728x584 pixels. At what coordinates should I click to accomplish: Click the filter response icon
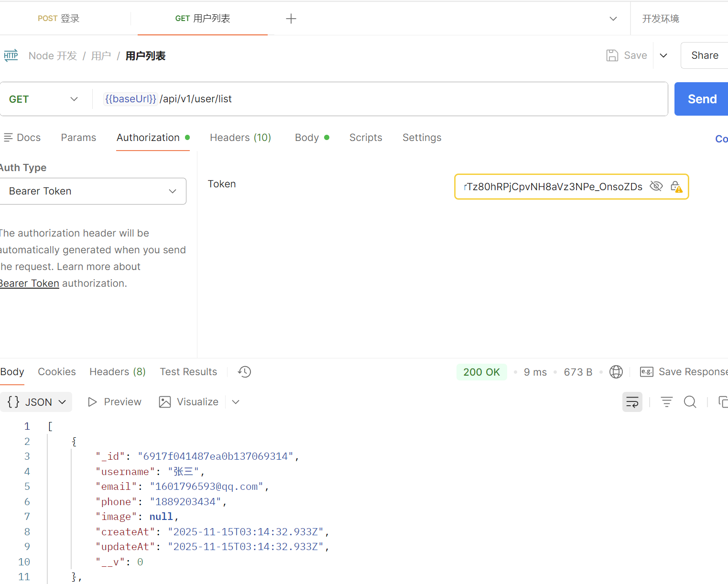pyautogui.click(x=667, y=402)
